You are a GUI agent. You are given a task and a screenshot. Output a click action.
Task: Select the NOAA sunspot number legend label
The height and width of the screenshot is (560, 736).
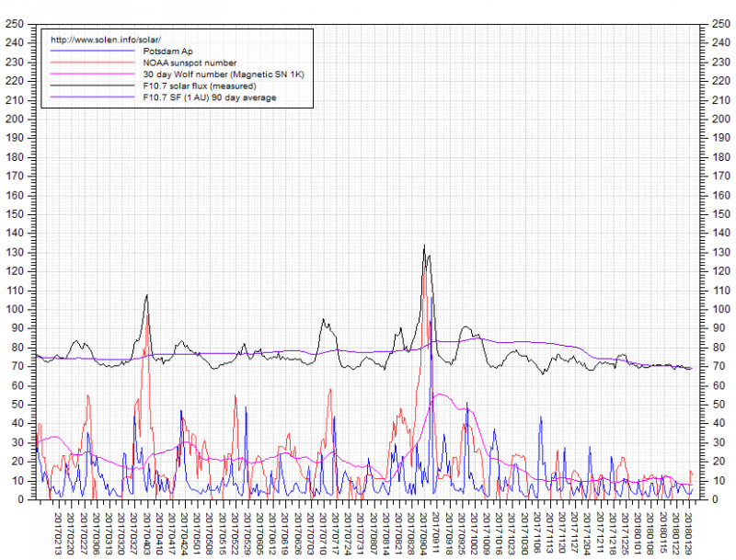click(190, 63)
